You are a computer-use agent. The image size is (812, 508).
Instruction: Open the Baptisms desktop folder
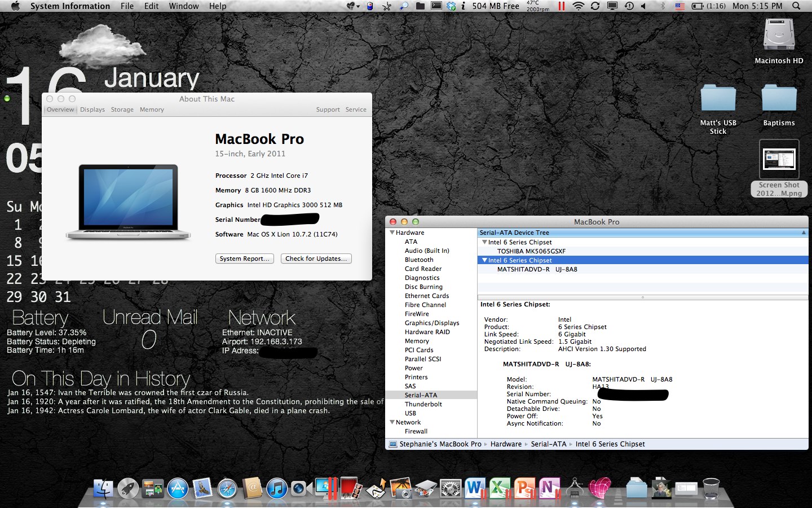[779, 98]
